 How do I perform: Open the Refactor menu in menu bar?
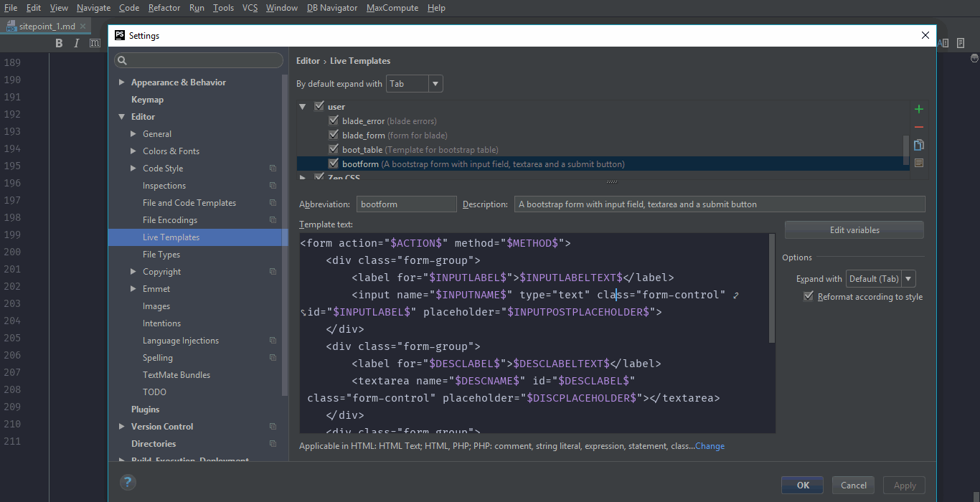[164, 8]
